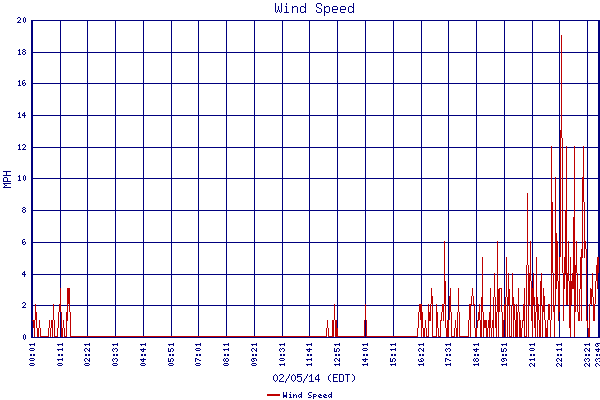
Task: Click the 23:21 time label
Action: pyautogui.click(x=587, y=354)
